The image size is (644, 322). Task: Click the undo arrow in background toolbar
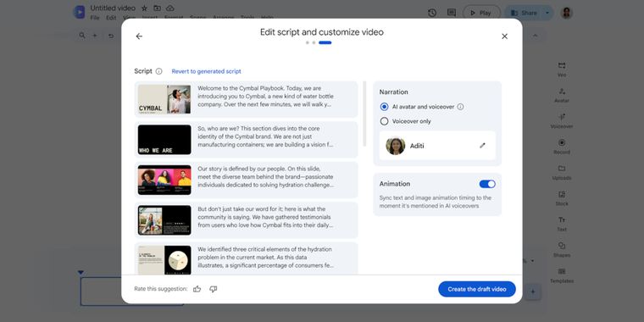(111, 36)
